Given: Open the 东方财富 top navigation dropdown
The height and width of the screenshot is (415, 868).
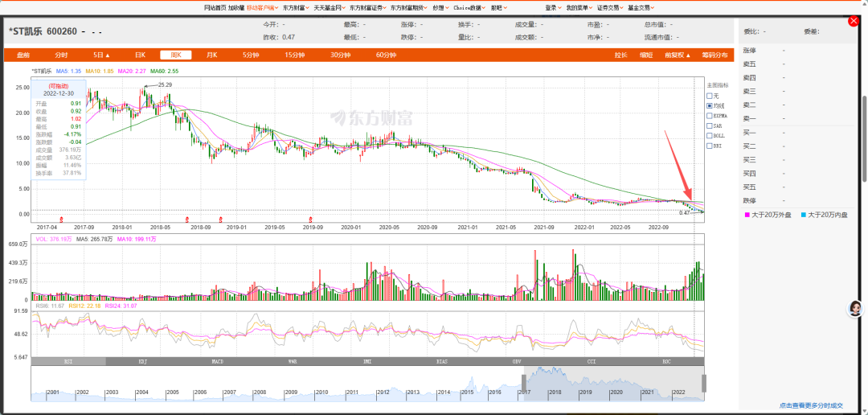Looking at the screenshot, I should pyautogui.click(x=296, y=8).
